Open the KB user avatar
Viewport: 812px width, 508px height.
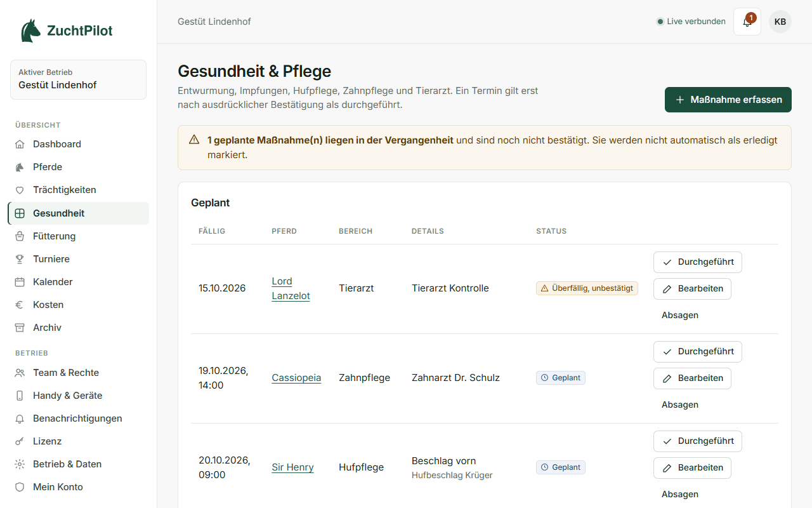tap(780, 22)
